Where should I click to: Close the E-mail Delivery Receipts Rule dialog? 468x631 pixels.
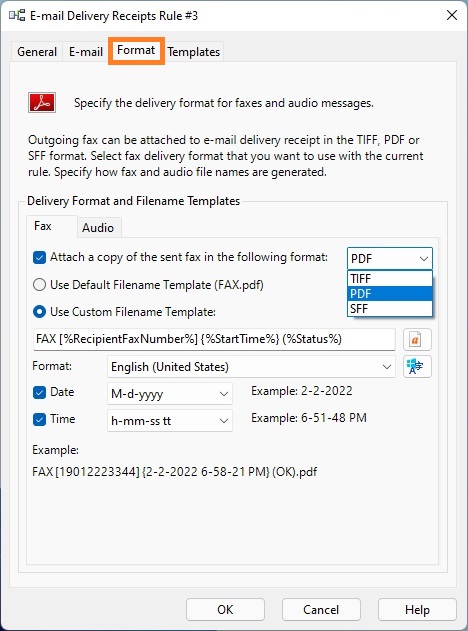(x=452, y=16)
